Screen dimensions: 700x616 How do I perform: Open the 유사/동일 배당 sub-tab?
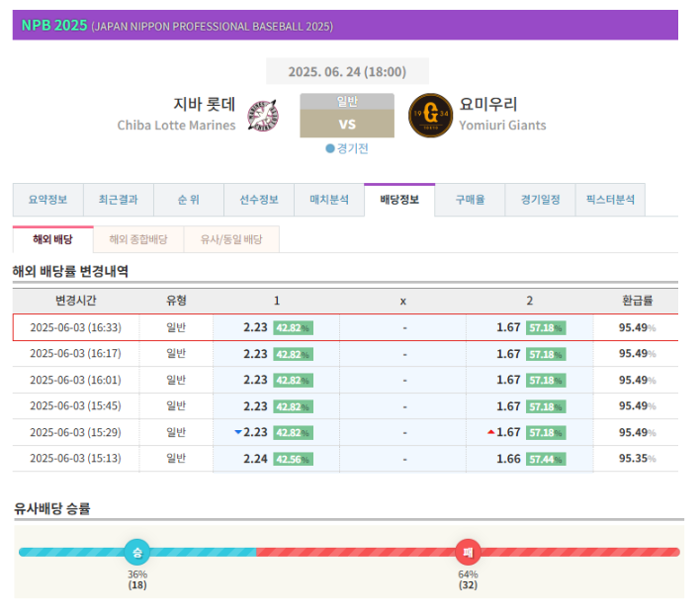coord(231,239)
